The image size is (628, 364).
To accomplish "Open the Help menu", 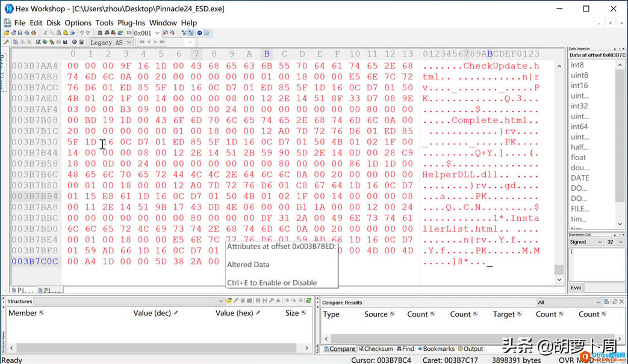I will point(188,23).
